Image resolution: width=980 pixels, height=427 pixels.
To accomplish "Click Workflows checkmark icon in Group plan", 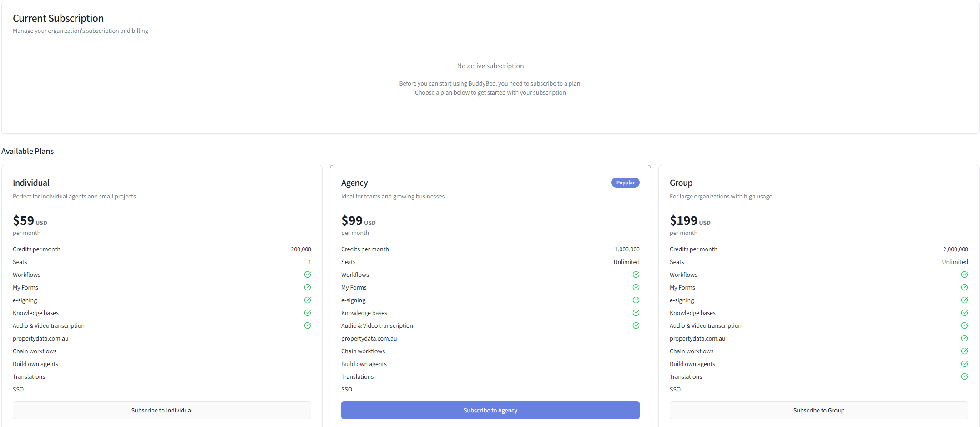I will [965, 274].
